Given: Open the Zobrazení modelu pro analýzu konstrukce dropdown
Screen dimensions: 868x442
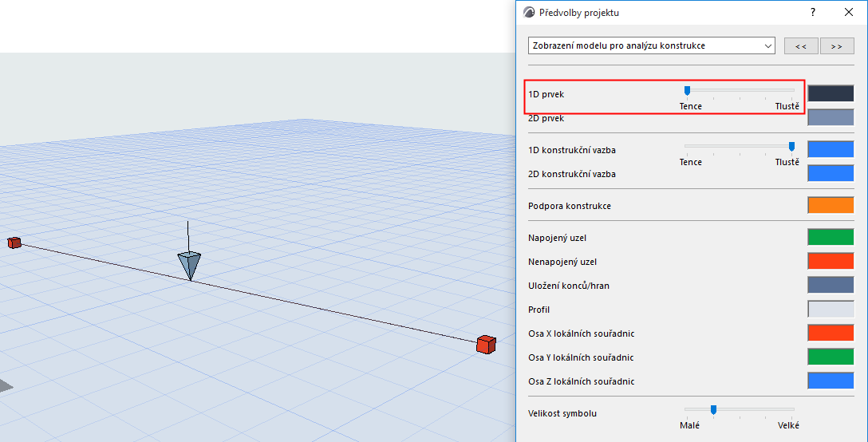Looking at the screenshot, I should tap(652, 46).
